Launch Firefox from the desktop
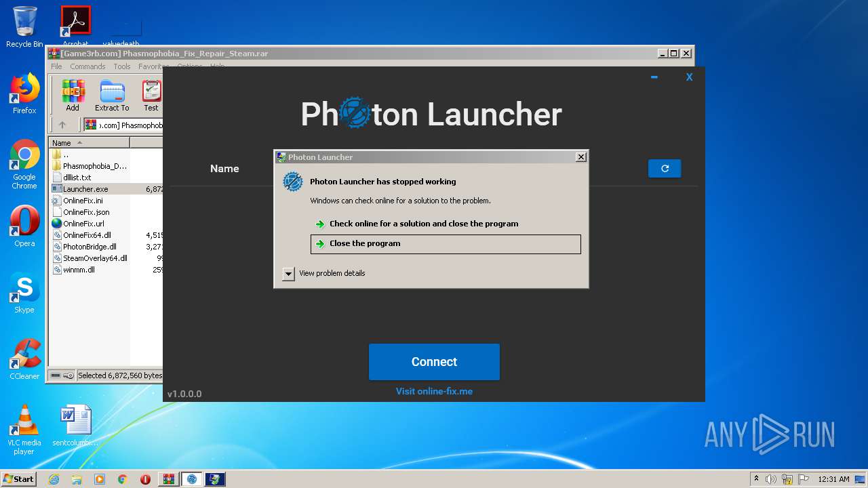 click(x=24, y=94)
